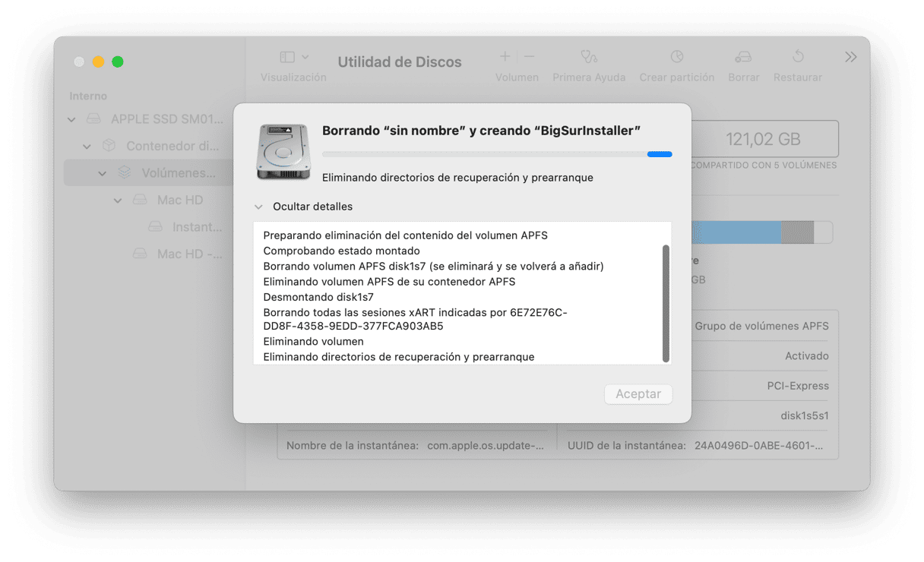Open the Visualización sidebar view menu
Screen dimensions: 924x562
pyautogui.click(x=293, y=58)
